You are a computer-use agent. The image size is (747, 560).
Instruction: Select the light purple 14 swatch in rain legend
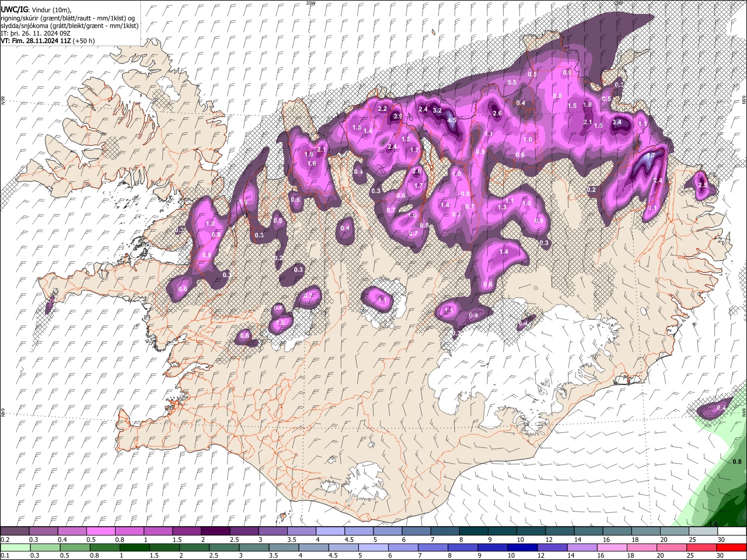582,547
